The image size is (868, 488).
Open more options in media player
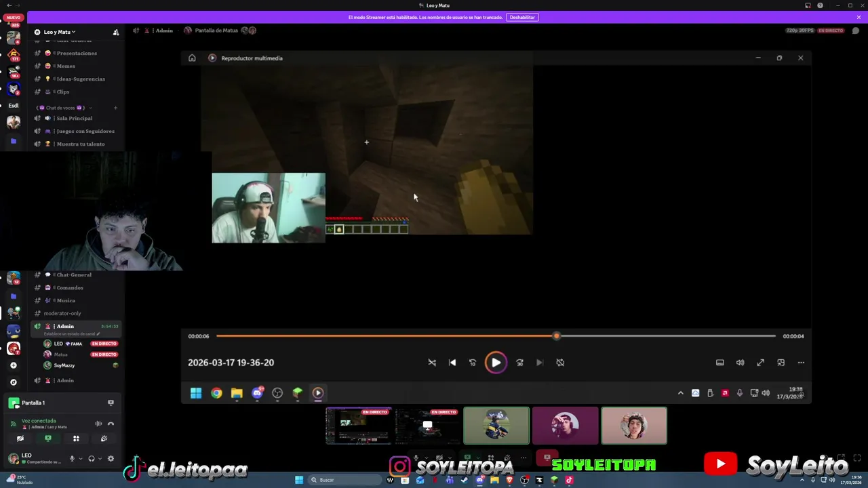click(801, 363)
